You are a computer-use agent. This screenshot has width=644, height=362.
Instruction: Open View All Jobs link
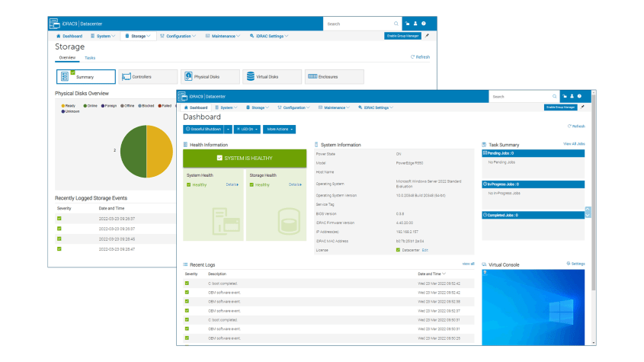point(573,143)
